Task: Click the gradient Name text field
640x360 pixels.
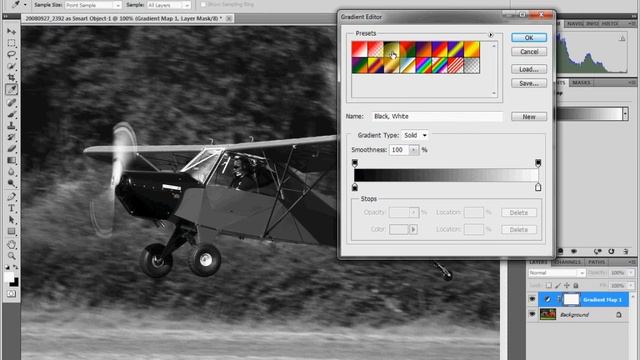Action: (437, 116)
